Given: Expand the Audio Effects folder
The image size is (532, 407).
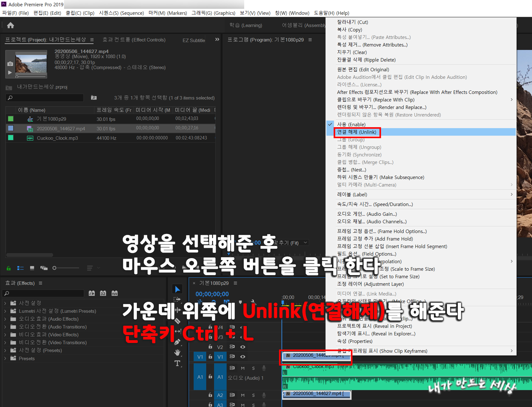Looking at the screenshot, I should [x=5, y=319].
